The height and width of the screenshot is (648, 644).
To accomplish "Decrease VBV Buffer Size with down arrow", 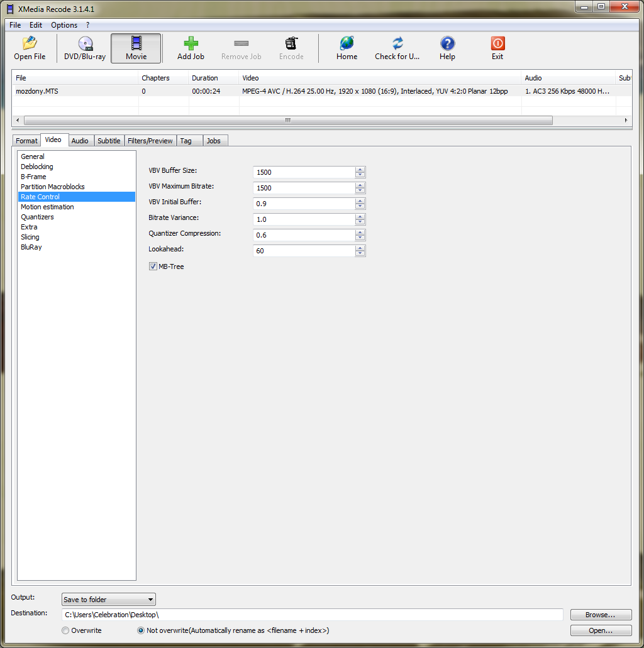I will (x=360, y=175).
